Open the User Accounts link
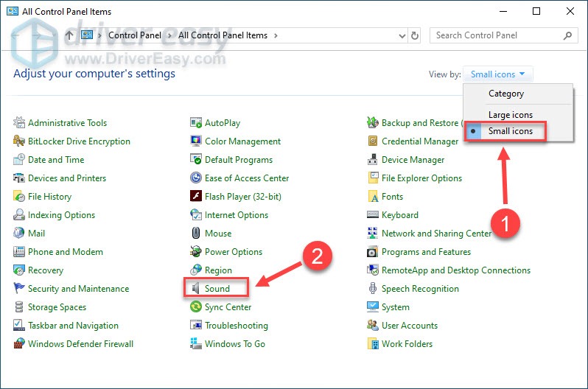This screenshot has width=588, height=389. click(x=409, y=326)
